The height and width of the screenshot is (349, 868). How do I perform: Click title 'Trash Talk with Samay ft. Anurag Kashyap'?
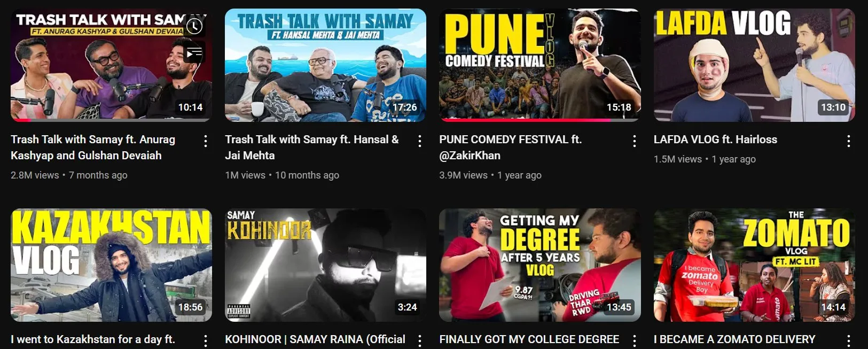(x=93, y=148)
